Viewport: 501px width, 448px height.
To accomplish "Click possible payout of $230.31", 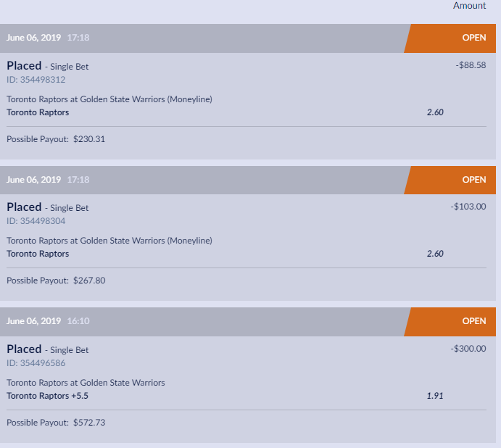I will tap(88, 139).
